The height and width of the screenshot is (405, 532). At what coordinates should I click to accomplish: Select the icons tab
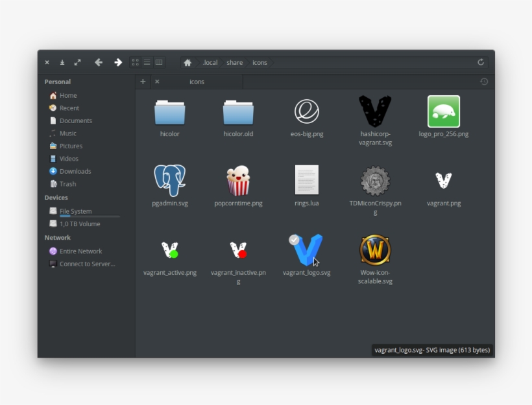click(x=197, y=82)
